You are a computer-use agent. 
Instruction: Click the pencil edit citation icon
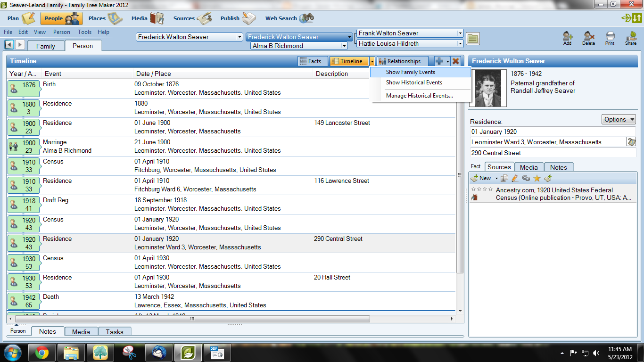point(515,178)
